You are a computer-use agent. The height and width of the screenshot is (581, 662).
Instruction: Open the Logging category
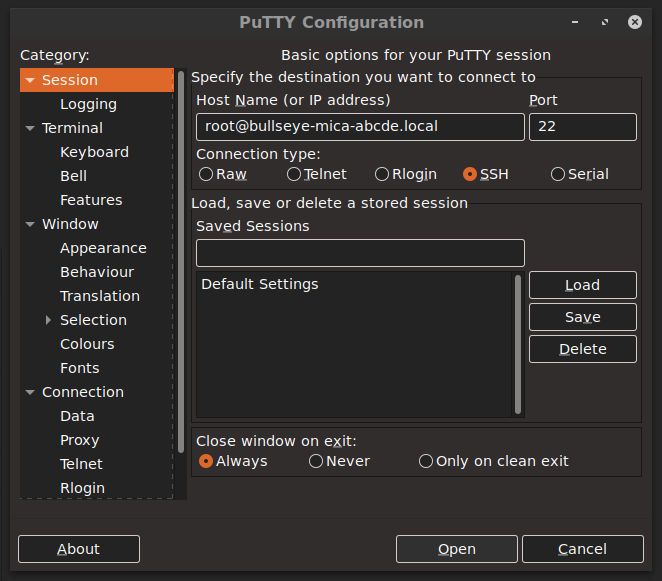[x=88, y=104]
